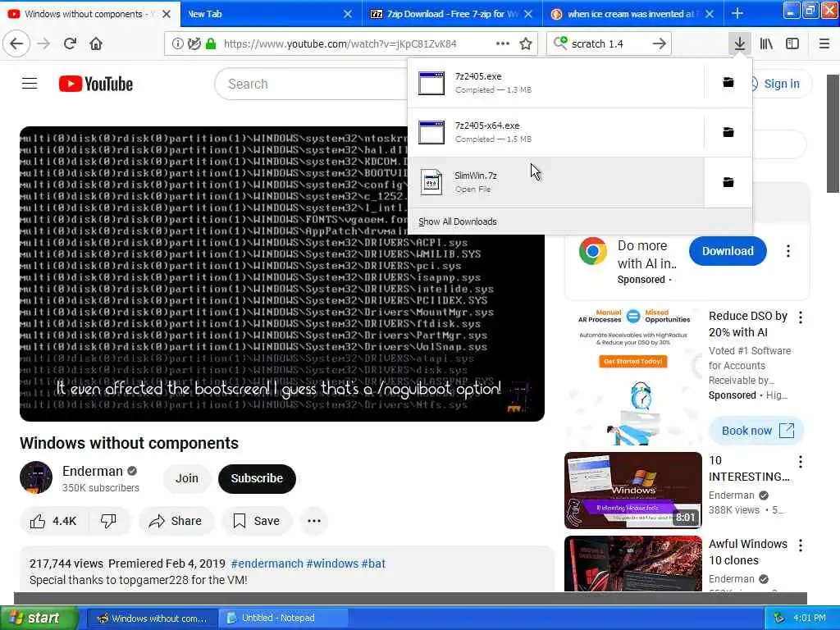Close the New Tab tab

pos(348,14)
